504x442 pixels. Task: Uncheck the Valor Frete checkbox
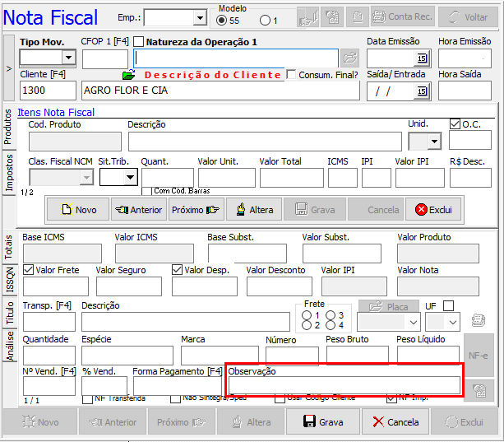point(29,269)
